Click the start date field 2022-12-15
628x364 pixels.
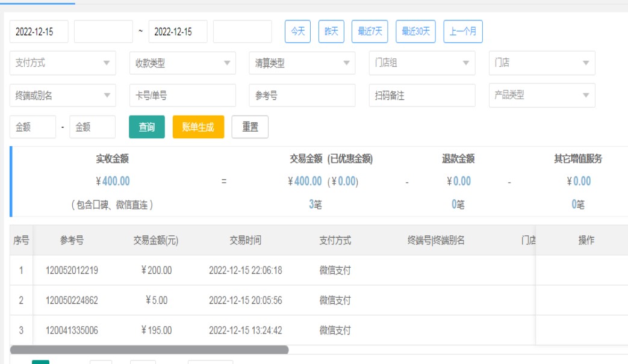tap(39, 32)
